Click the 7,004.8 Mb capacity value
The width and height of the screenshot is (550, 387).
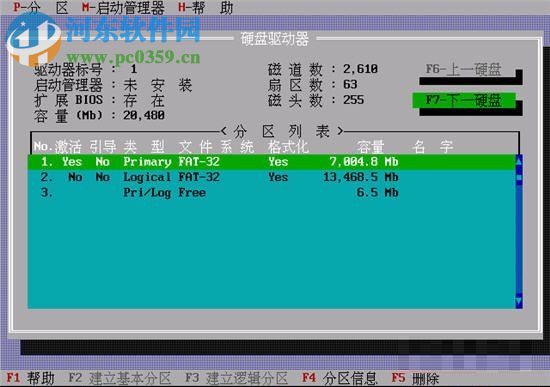(364, 162)
